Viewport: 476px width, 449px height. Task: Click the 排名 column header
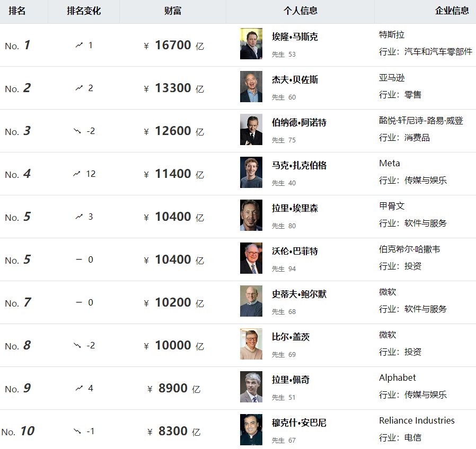[x=17, y=11]
